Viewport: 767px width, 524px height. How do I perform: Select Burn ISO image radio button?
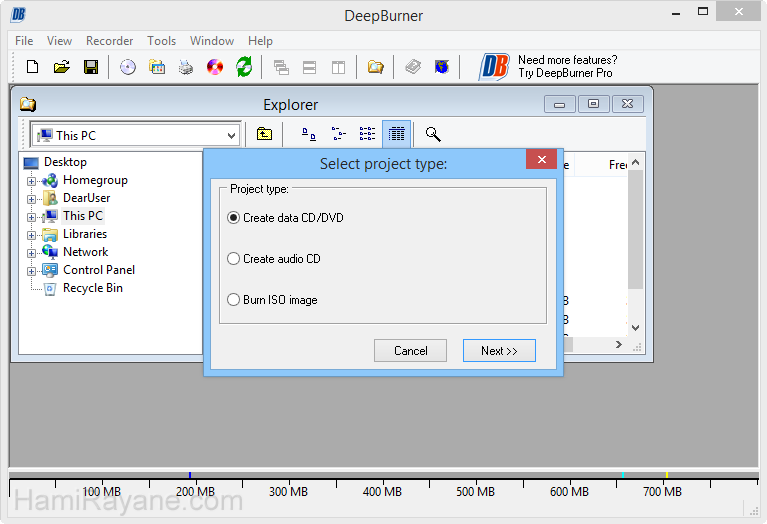click(x=233, y=299)
